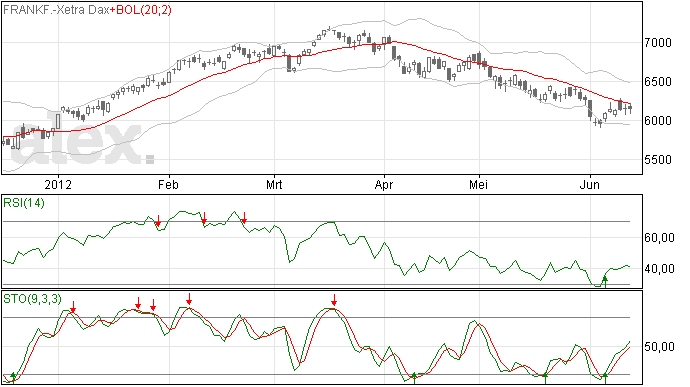690x387 pixels.
Task: Click the 60,00 level label on the RSI scale
Action: (x=659, y=238)
